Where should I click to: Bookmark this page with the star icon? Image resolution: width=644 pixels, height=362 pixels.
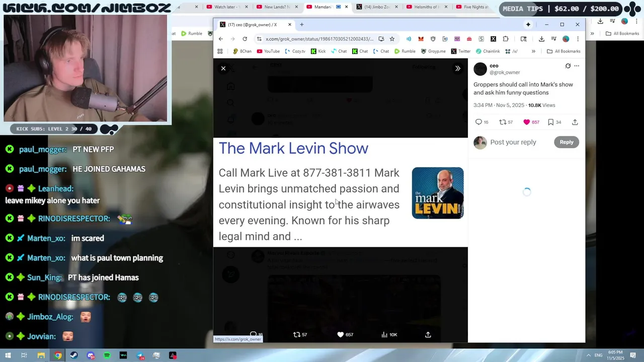392,39
